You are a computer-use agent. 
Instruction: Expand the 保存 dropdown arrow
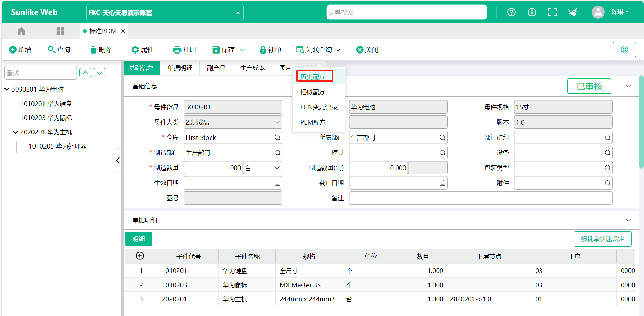(242, 50)
